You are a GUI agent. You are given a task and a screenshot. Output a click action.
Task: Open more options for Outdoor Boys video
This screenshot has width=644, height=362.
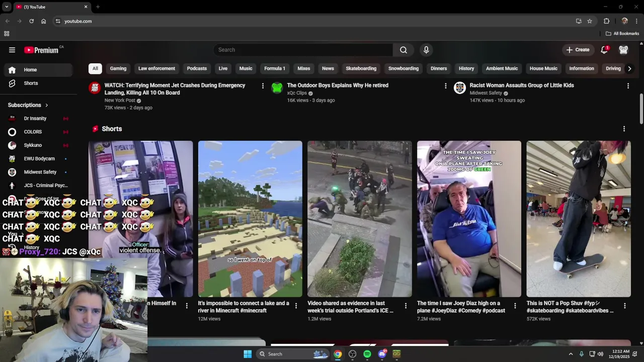point(445,86)
